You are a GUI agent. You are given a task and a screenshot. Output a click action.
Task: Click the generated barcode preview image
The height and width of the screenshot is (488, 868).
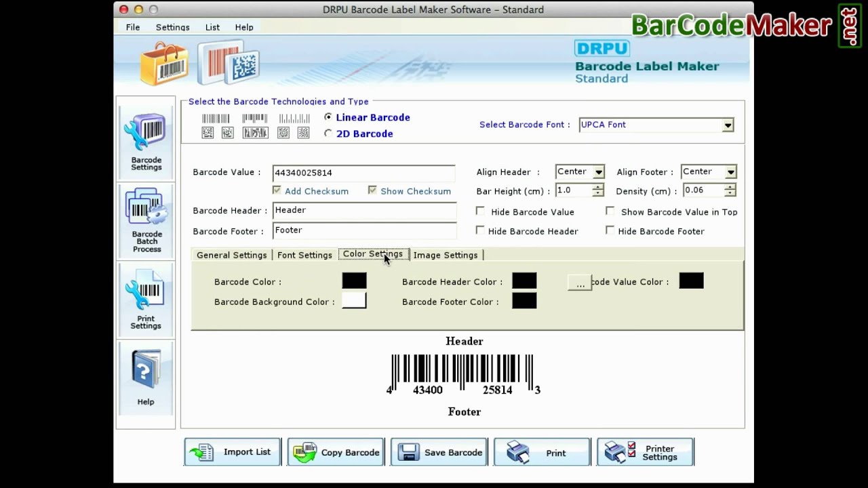(x=463, y=374)
